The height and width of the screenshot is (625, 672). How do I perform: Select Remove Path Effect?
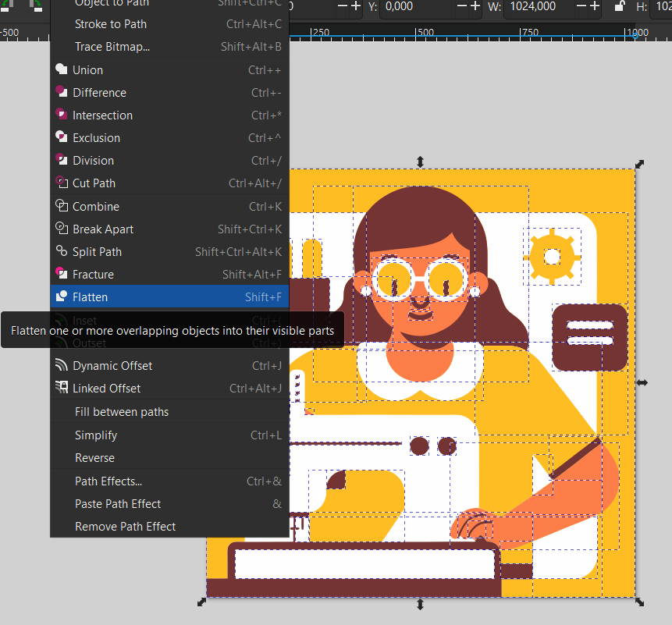[169, 527]
